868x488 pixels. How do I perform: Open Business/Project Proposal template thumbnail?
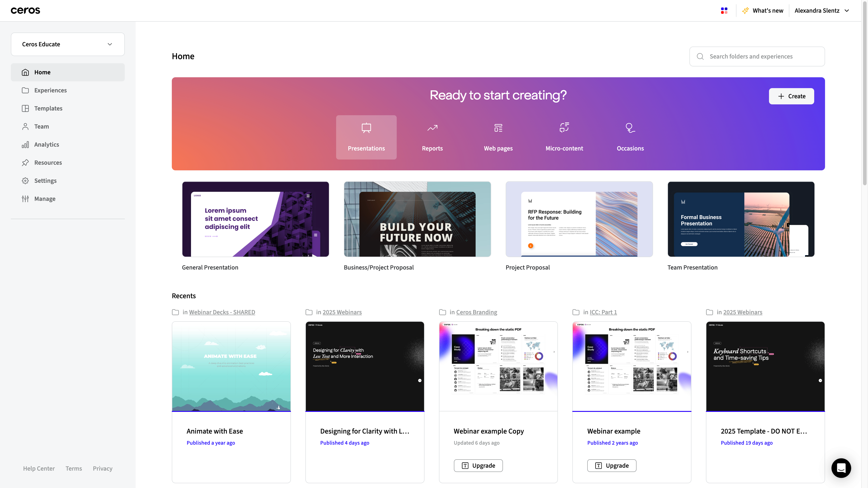(417, 219)
